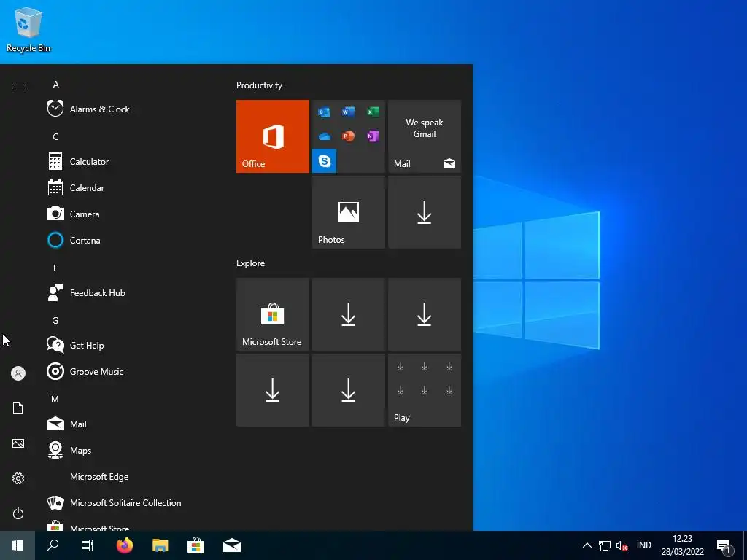Click the letter C section header
Screen dimensions: 747x560
pyautogui.click(x=55, y=136)
